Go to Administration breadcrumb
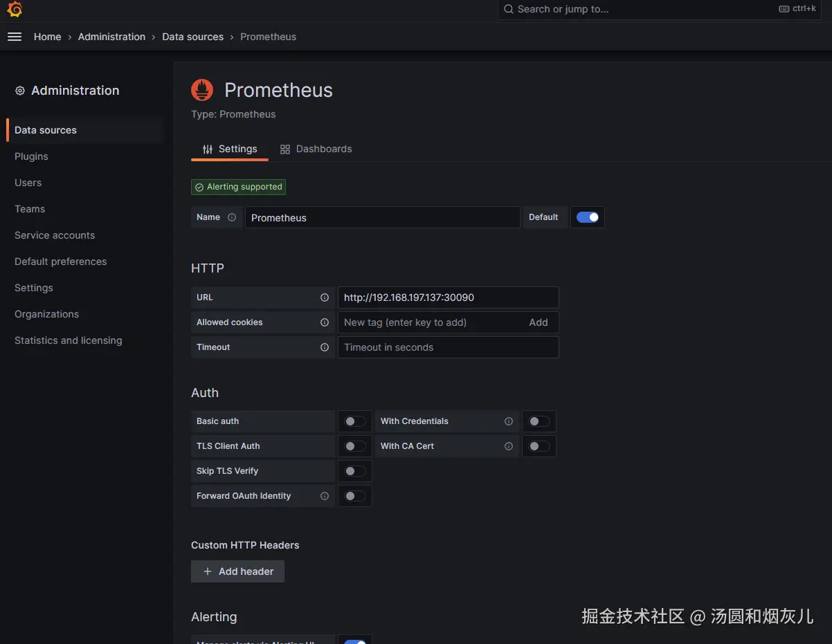 click(x=111, y=37)
